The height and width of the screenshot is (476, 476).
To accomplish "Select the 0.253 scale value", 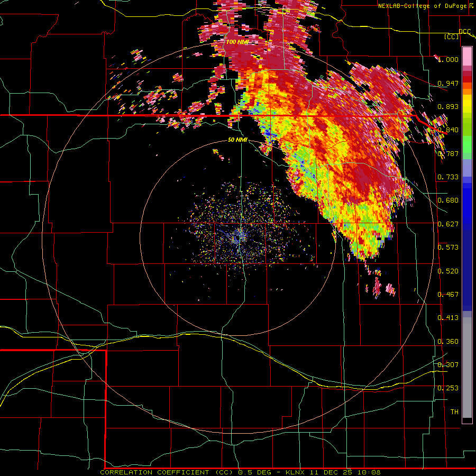I will click(448, 388).
